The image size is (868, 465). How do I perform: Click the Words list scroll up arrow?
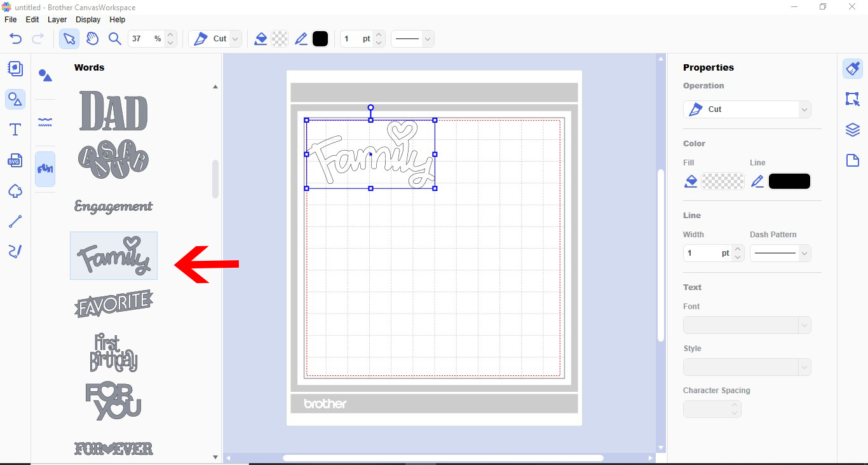tap(215, 87)
